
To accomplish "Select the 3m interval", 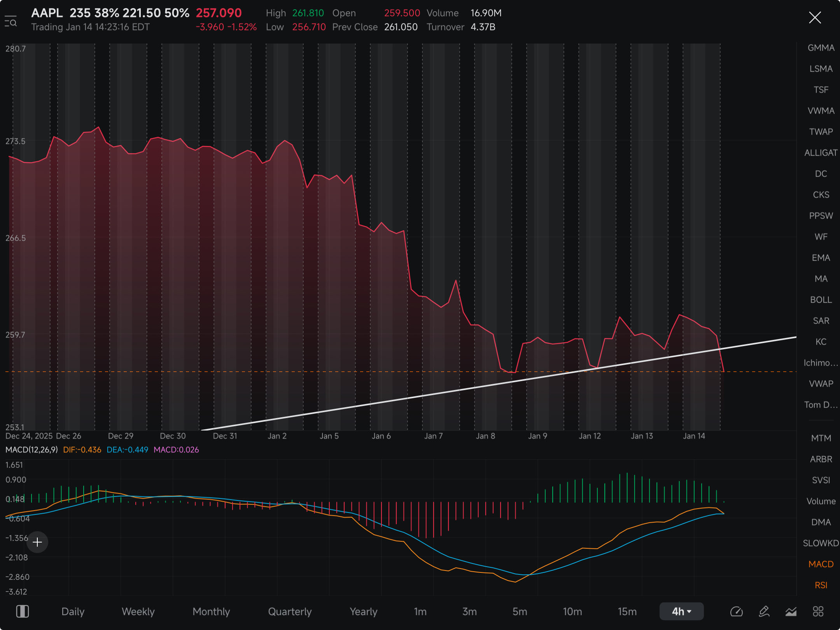I will [x=469, y=611].
